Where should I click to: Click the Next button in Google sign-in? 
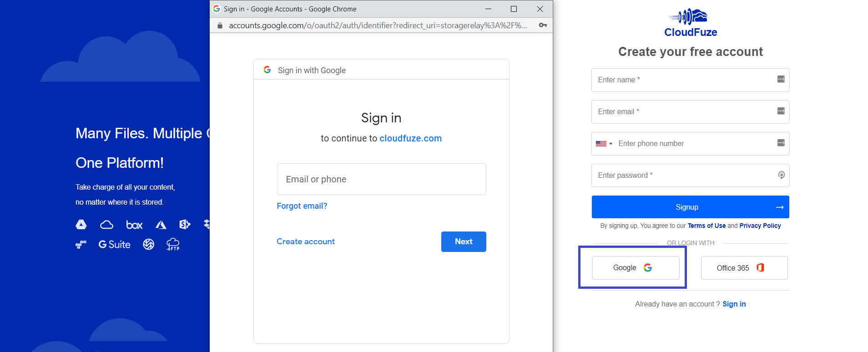[x=464, y=241]
